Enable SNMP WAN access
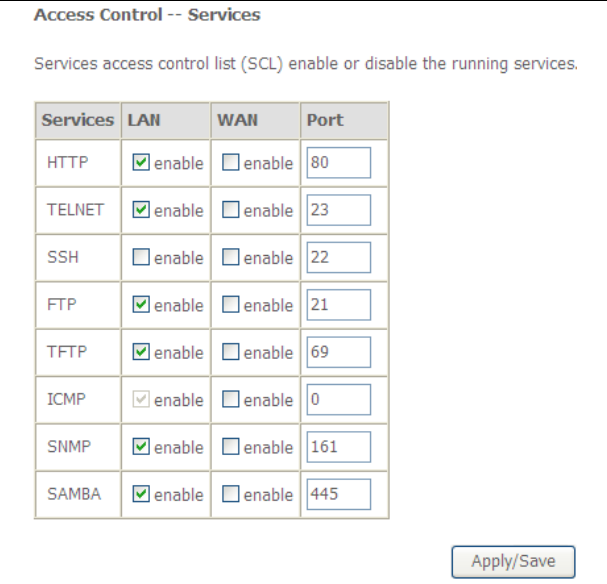 [x=231, y=447]
